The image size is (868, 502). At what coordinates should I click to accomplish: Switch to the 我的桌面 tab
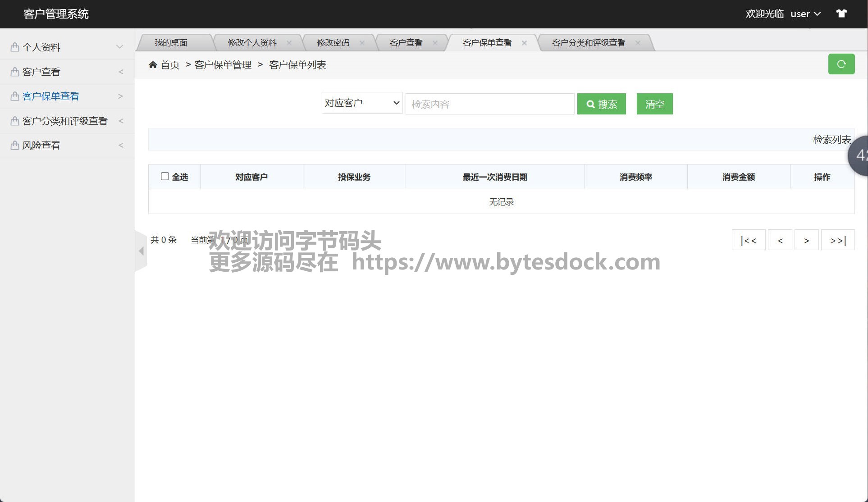point(171,43)
